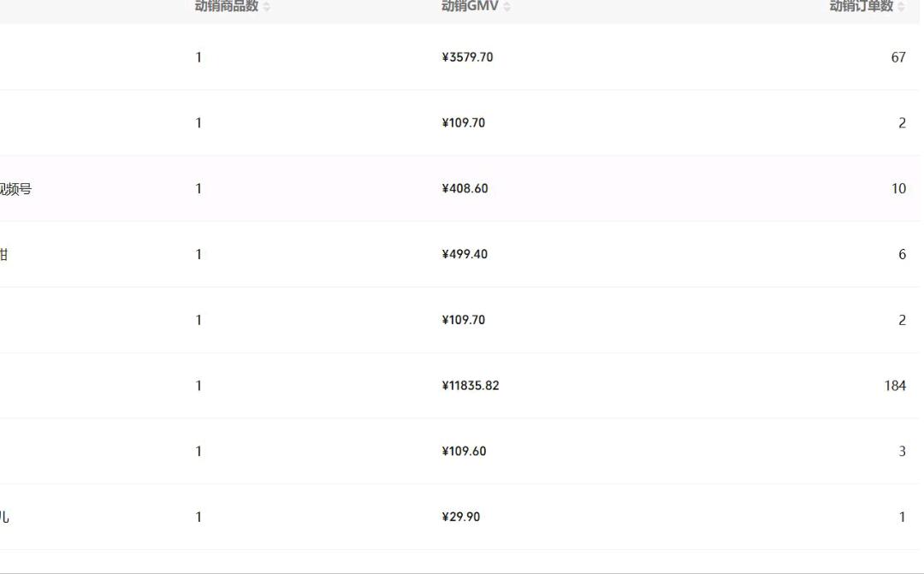The image size is (924, 574).
Task: Select order count 3 in ¥109.60 row
Action: [x=903, y=452]
